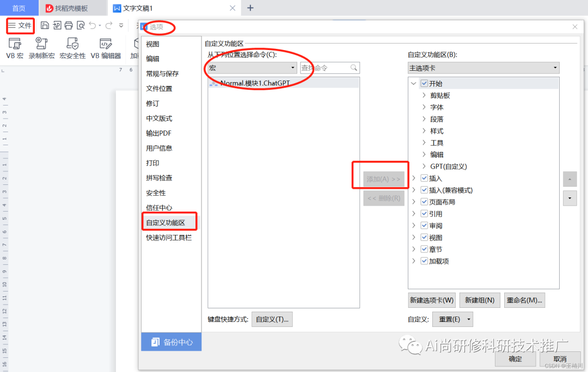
Task: Uncheck the 开始 tab checkbox
Action: pos(424,83)
